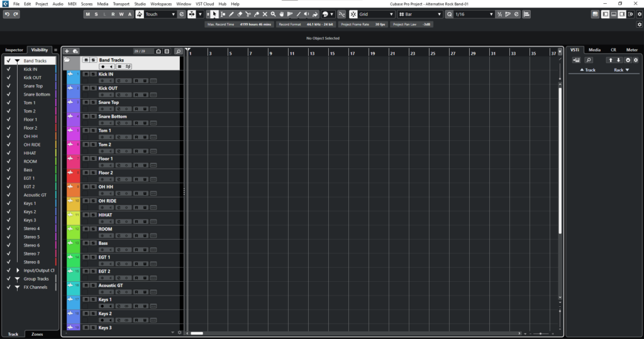The height and width of the screenshot is (339, 644).
Task: Select the Split scissors tool
Action: click(x=248, y=14)
